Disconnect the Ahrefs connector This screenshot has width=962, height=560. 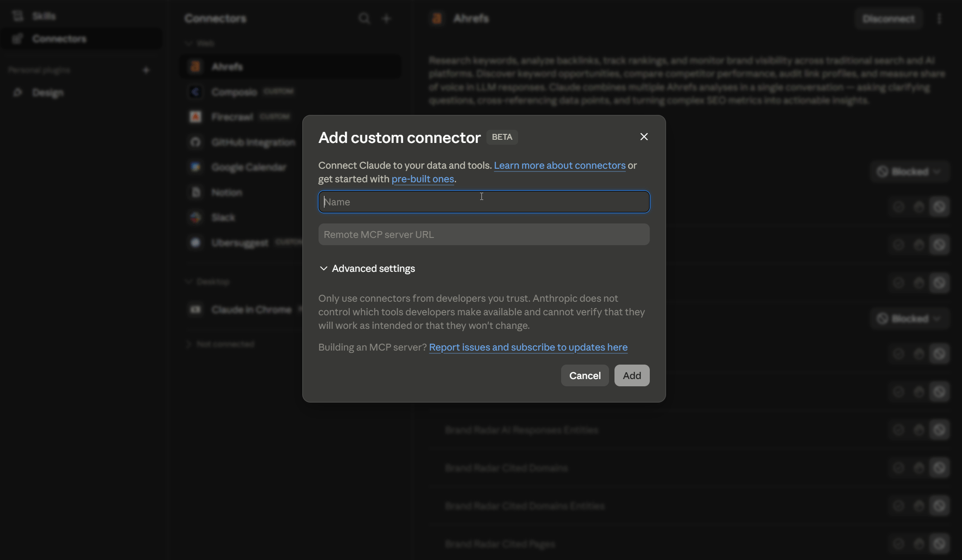coord(889,19)
